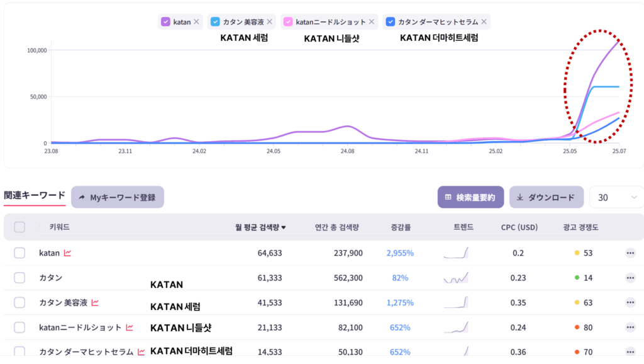Open the more-options menu for カタン row

[x=630, y=278]
